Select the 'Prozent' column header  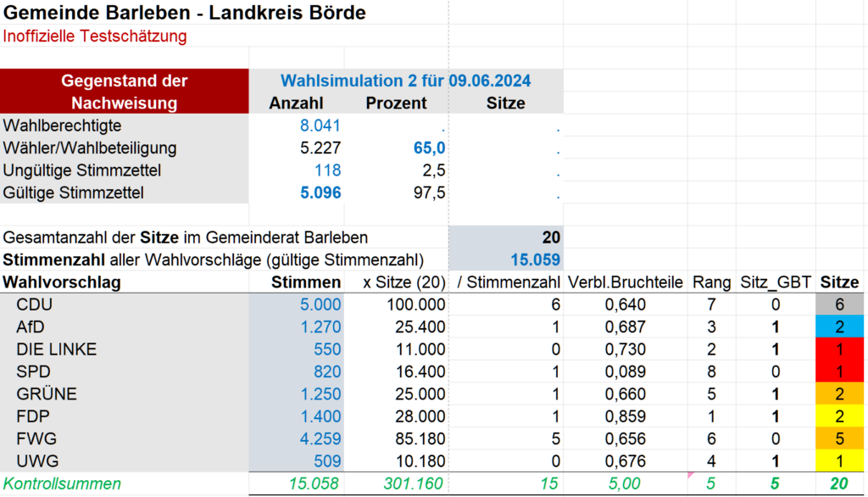[x=397, y=103]
